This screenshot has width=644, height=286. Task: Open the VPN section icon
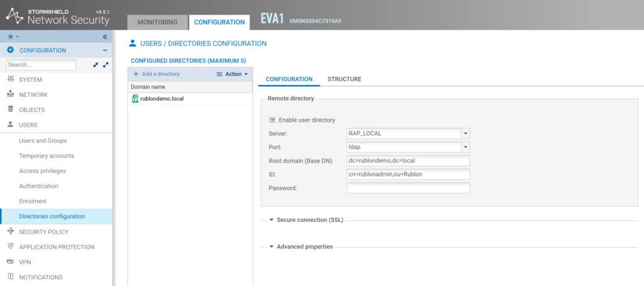coord(10,261)
